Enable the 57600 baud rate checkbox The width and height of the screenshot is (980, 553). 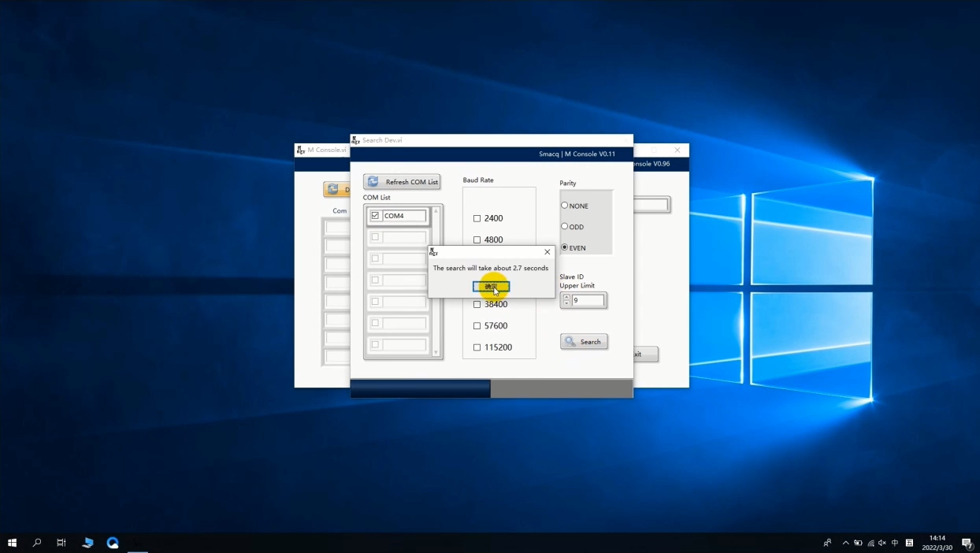[x=477, y=325]
